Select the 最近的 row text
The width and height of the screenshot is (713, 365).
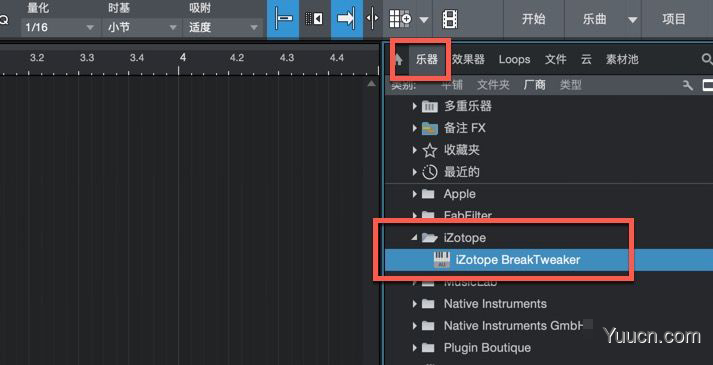[x=462, y=172]
